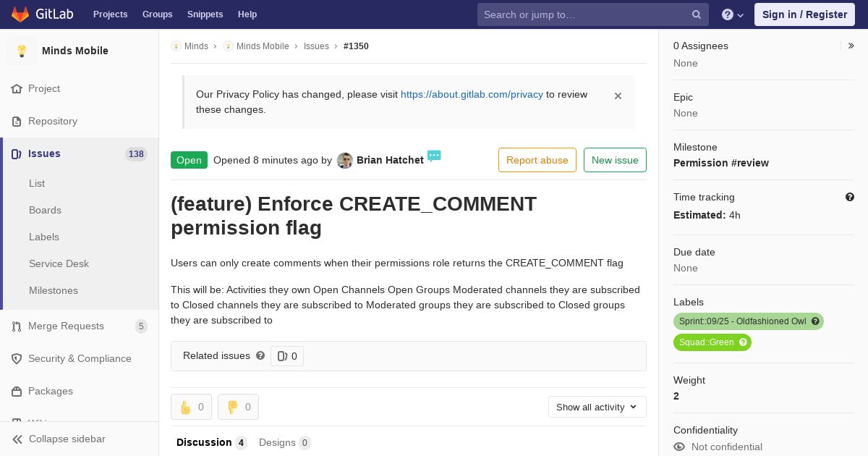Open the issues List in the sidebar

tap(37, 184)
